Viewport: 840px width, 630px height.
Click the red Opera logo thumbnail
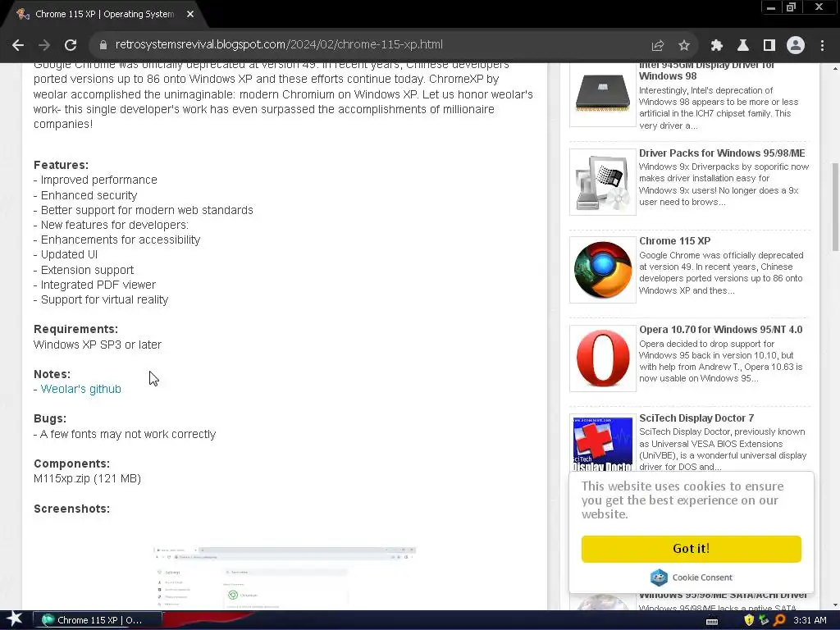603,358
